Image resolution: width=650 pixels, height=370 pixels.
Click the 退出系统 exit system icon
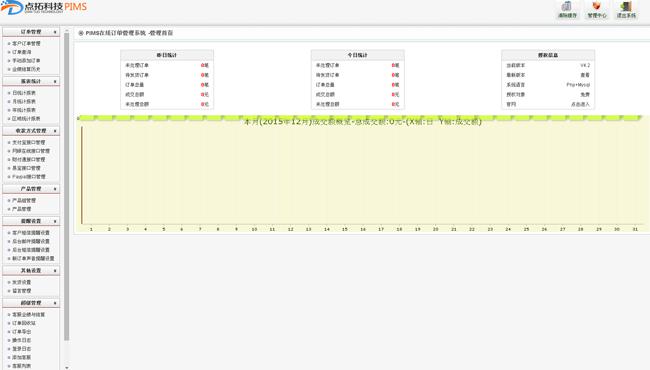626,10
